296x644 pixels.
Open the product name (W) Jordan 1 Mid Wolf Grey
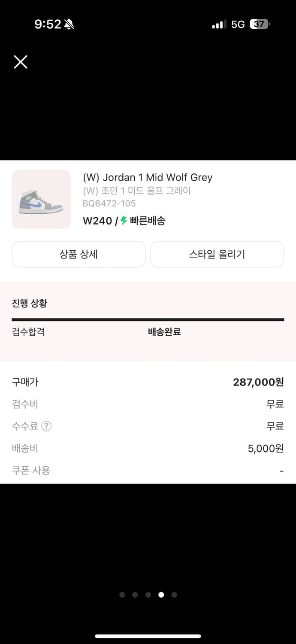coord(148,177)
